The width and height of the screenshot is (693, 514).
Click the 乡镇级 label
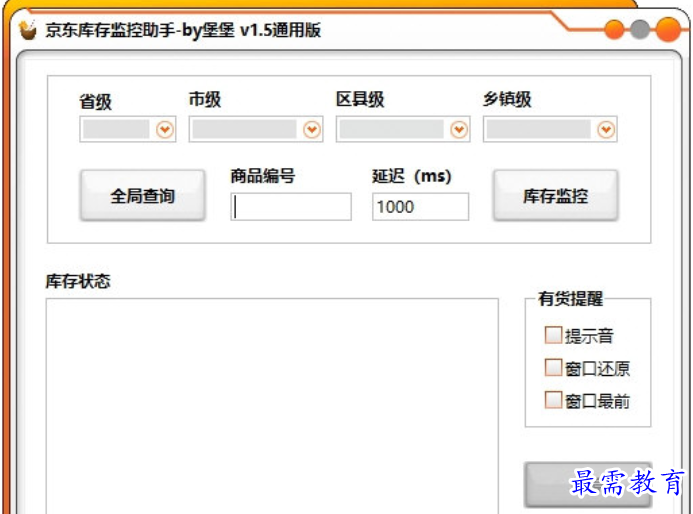(x=507, y=99)
